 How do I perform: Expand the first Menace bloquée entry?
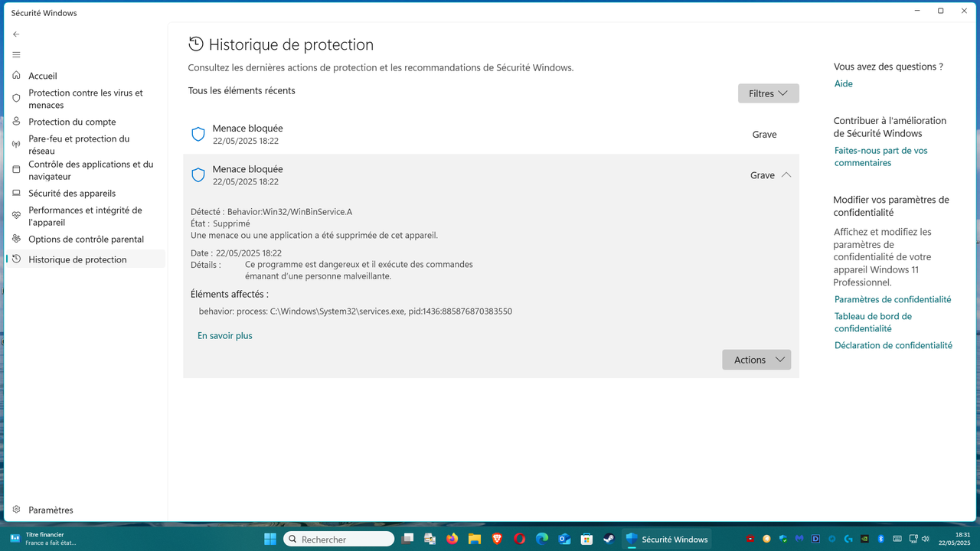pos(491,135)
